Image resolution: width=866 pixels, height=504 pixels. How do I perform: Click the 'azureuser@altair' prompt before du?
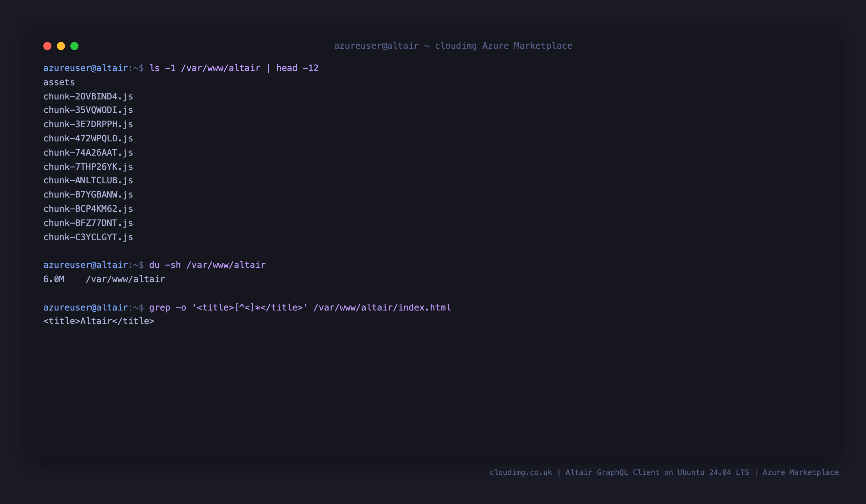point(86,265)
